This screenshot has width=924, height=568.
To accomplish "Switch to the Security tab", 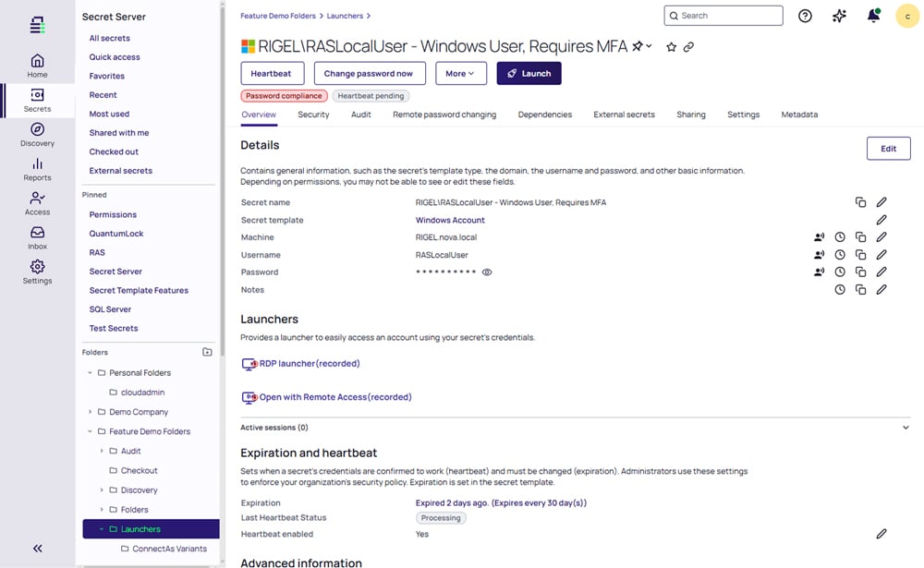I will [x=313, y=115].
